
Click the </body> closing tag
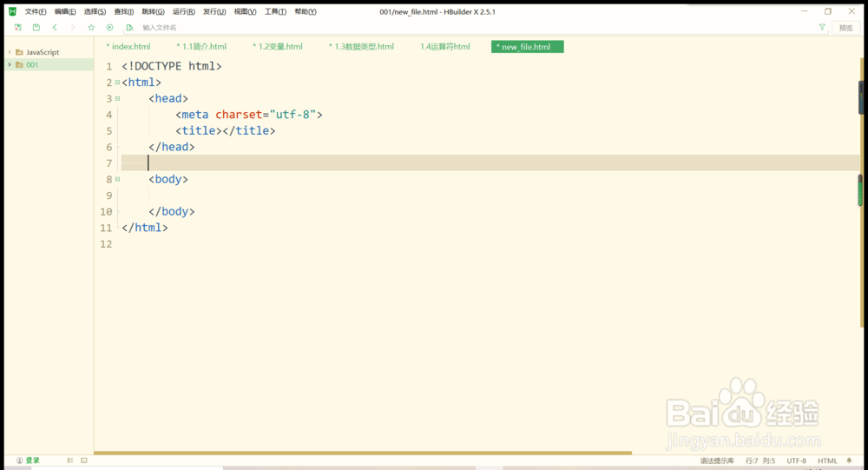coord(172,212)
